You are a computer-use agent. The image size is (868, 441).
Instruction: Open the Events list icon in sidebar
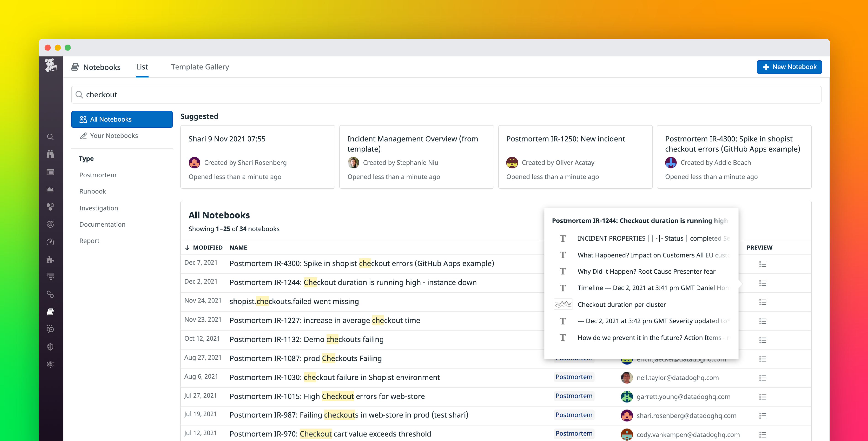click(x=50, y=172)
